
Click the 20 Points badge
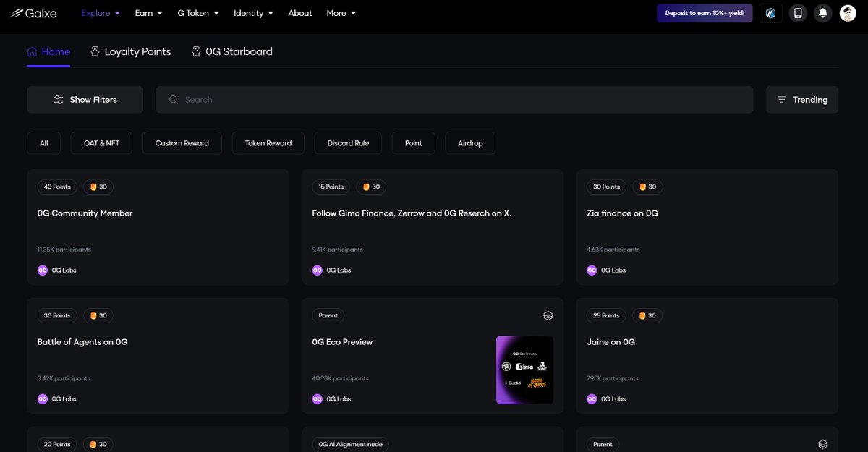point(57,444)
